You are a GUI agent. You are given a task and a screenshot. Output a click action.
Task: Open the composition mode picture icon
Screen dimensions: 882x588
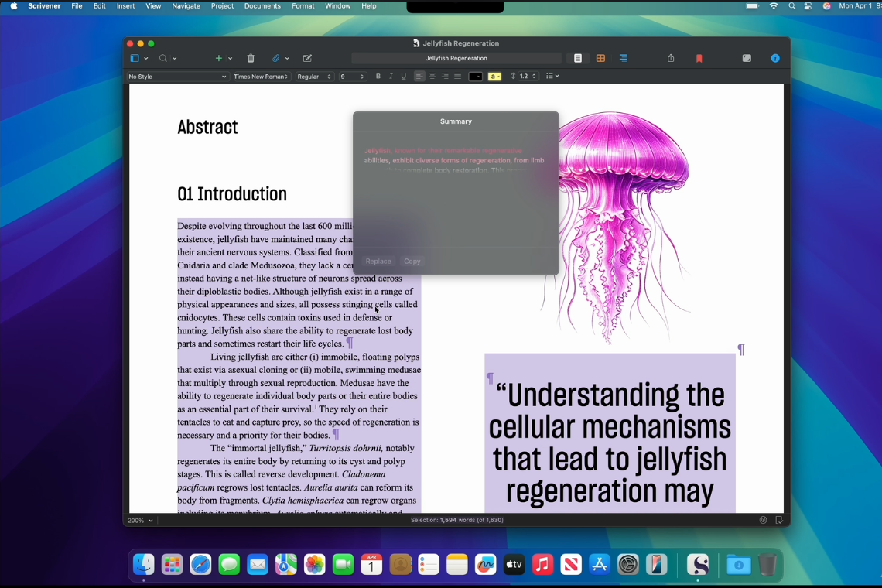click(747, 58)
